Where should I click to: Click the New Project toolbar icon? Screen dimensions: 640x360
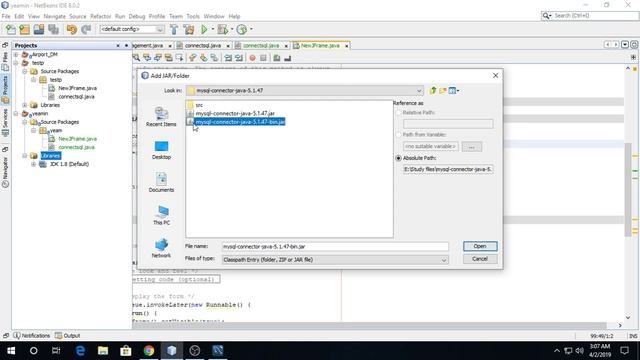pyautogui.click(x=24, y=29)
